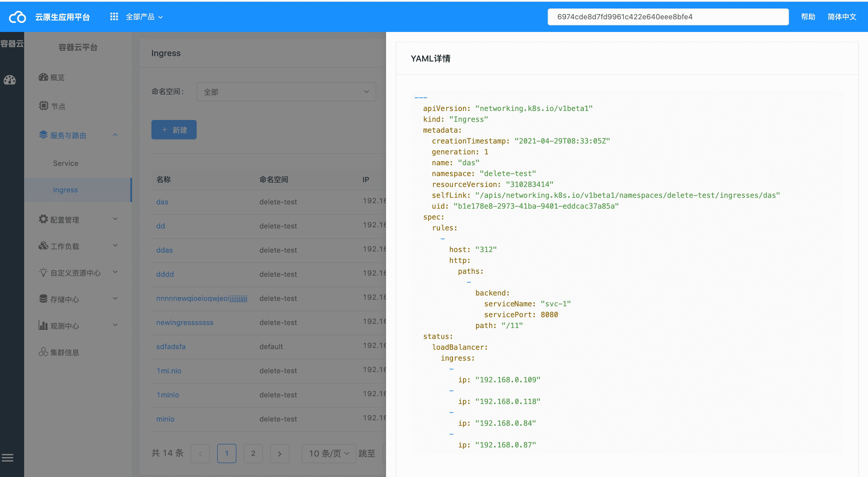This screenshot has height=477, width=868.
Task: Click the database icon next to 存储中心
Action: 43,299
